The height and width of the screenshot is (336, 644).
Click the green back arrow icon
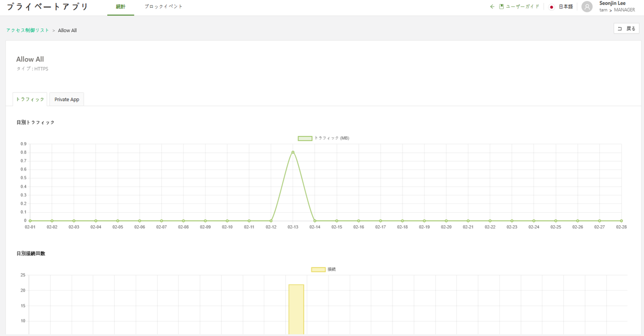point(492,7)
